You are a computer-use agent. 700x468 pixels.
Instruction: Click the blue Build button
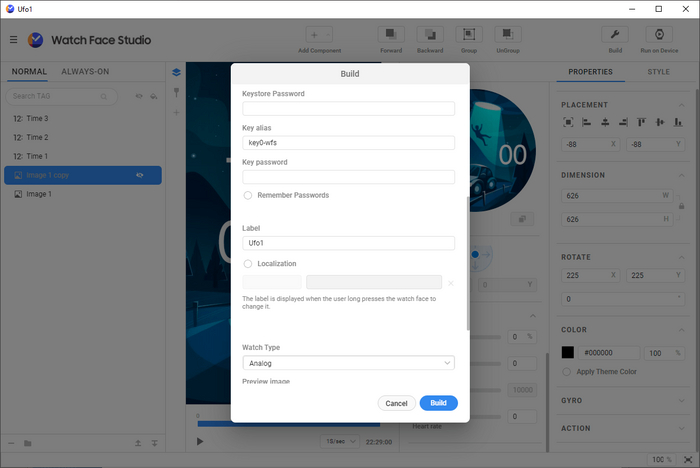438,403
